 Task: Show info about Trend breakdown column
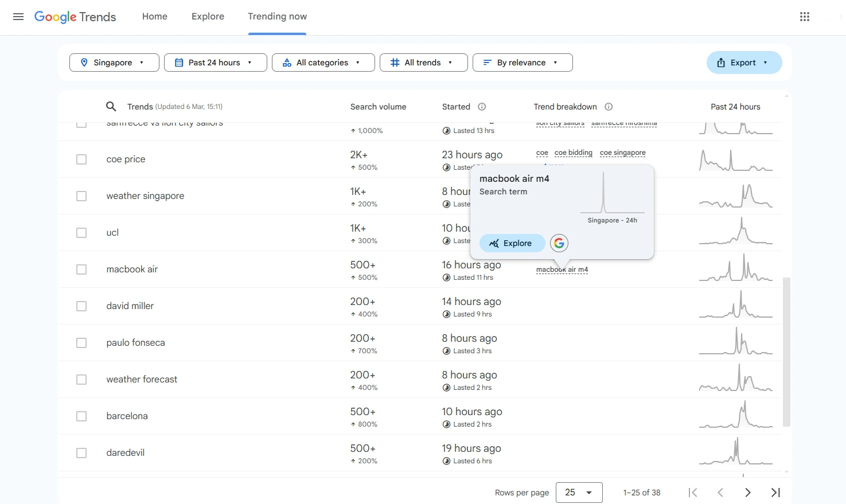(x=609, y=107)
